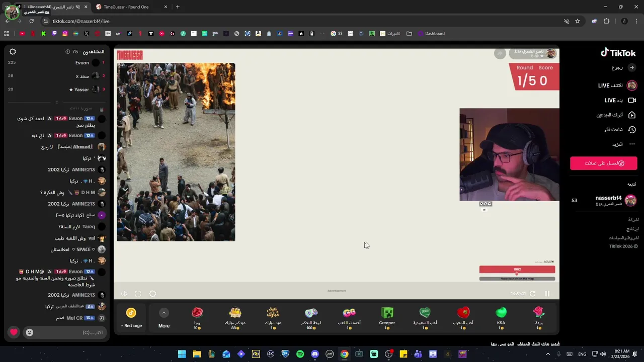This screenshot has height=362, width=644.
Task: Open اكتشف LIVE in sidebar
Action: [617, 85]
